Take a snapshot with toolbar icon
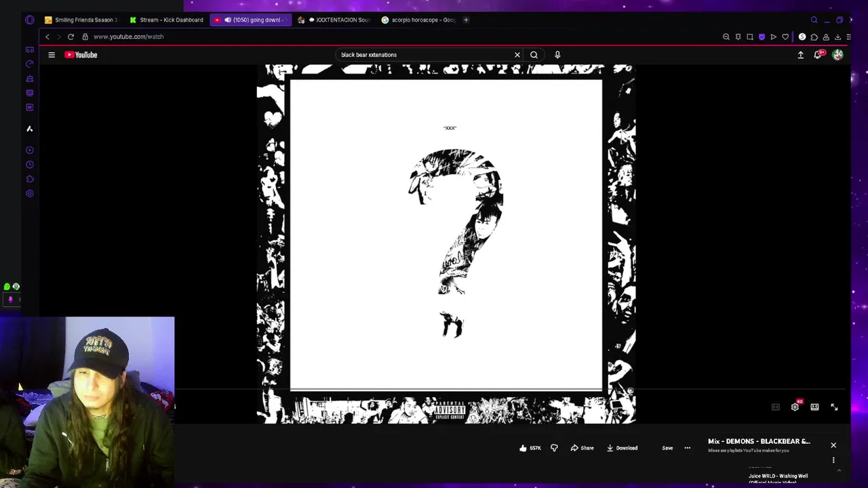868x488 pixels. pyautogui.click(x=750, y=37)
